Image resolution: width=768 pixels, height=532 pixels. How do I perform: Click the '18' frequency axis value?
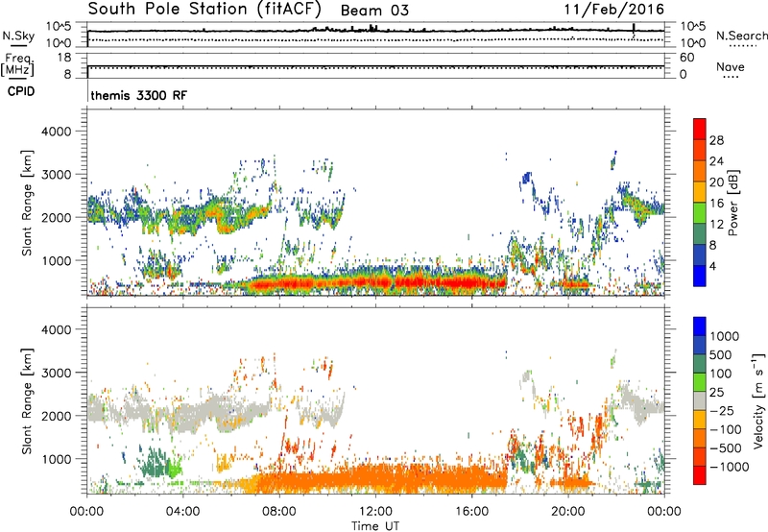[x=64, y=58]
